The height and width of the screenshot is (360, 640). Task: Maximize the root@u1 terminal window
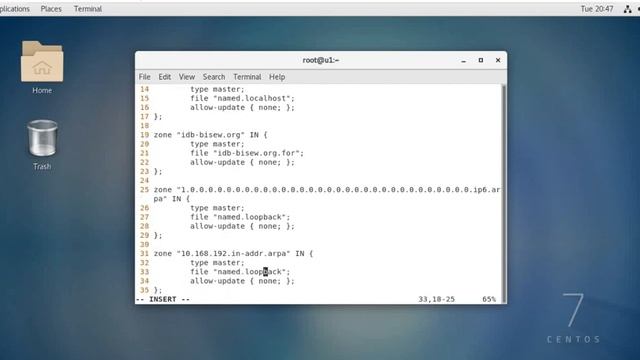pos(481,60)
